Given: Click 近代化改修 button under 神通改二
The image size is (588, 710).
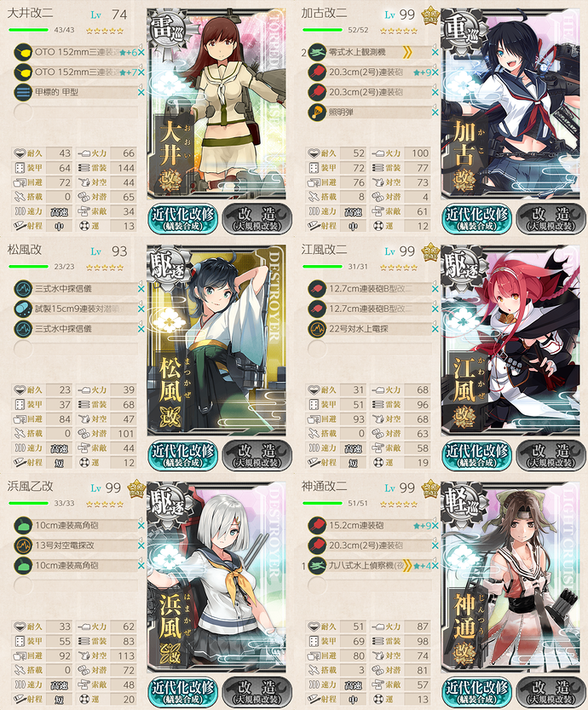Looking at the screenshot, I should pos(476,692).
